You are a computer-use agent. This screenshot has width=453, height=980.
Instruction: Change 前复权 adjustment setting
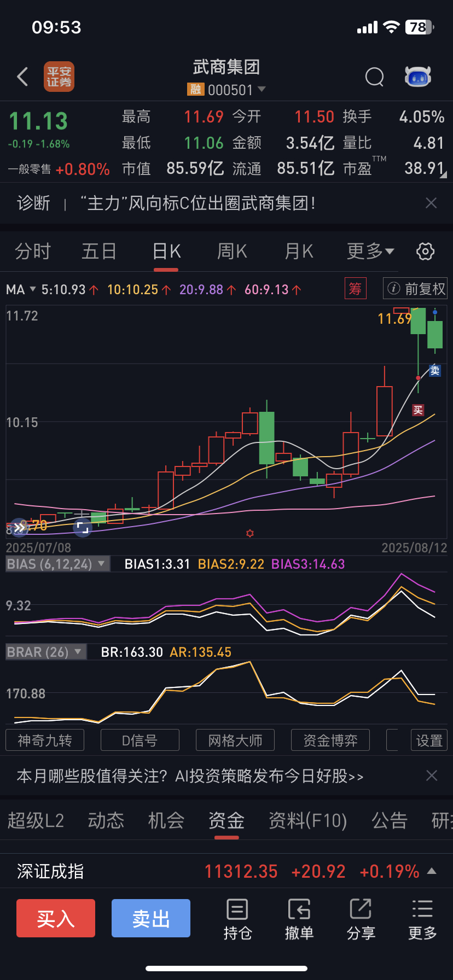(x=415, y=288)
